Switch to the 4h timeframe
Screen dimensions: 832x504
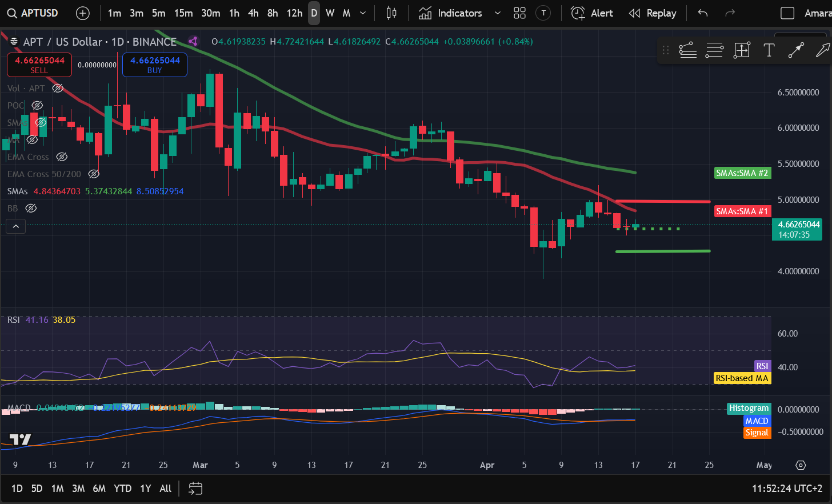coord(253,13)
